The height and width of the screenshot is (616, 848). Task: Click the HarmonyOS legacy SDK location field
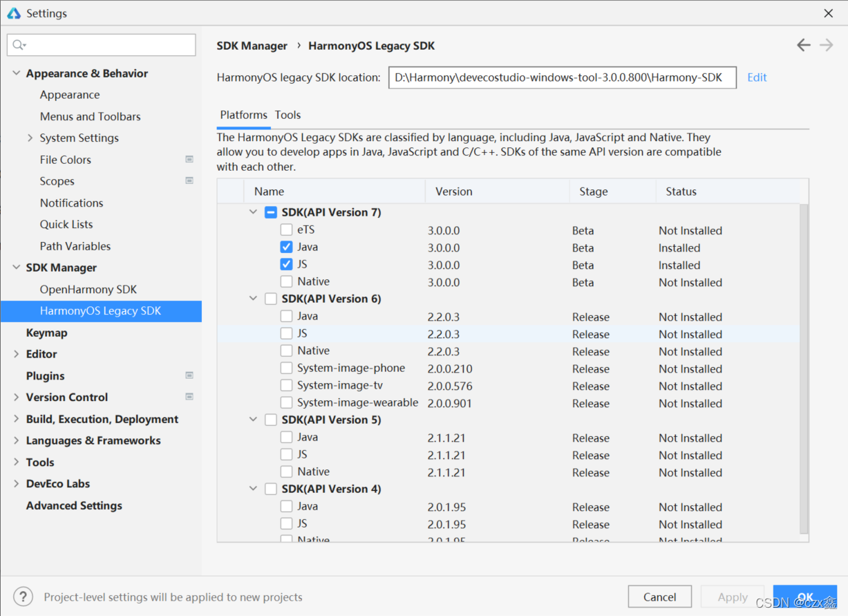pos(563,77)
